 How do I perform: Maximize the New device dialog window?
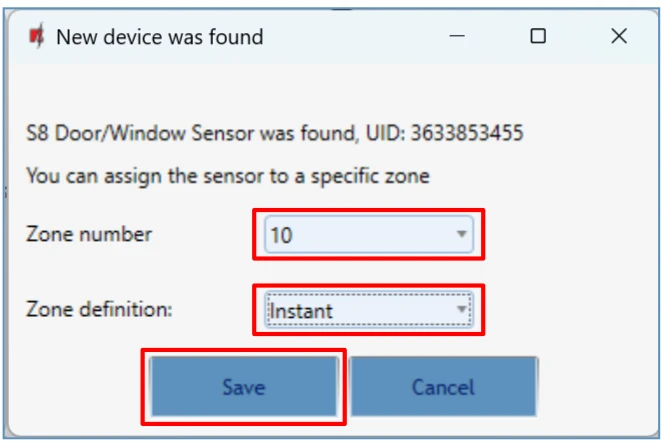(x=538, y=37)
